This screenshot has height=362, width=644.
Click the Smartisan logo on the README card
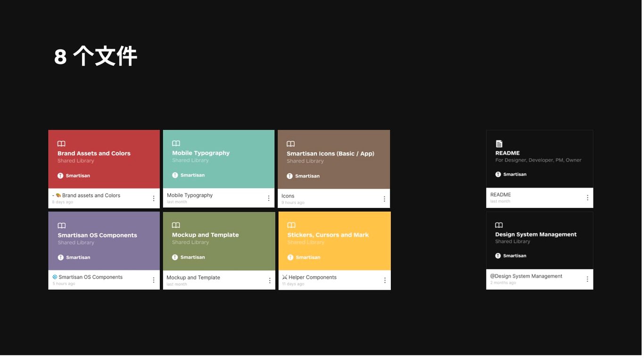point(498,174)
